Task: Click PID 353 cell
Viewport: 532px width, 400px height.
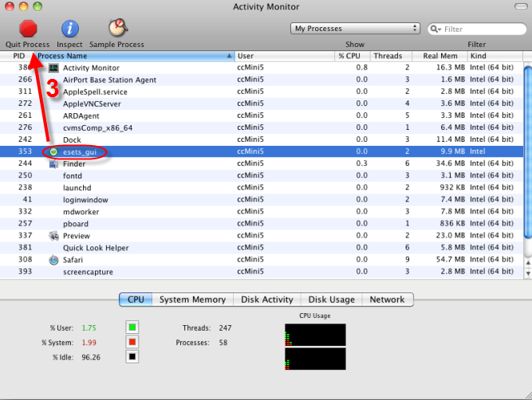Action: pyautogui.click(x=25, y=151)
